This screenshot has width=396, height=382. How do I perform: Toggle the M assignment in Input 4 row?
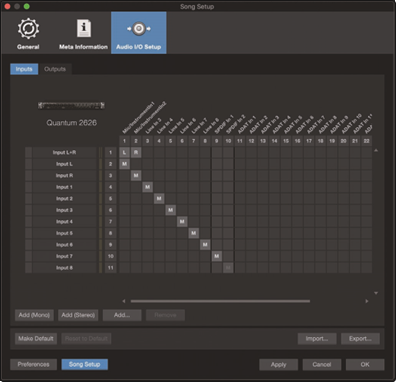point(182,222)
